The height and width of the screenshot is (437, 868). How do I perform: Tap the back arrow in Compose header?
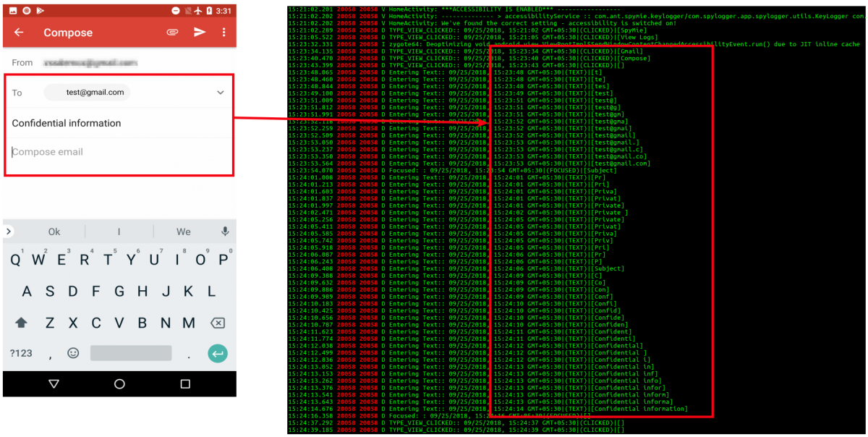[x=19, y=33]
